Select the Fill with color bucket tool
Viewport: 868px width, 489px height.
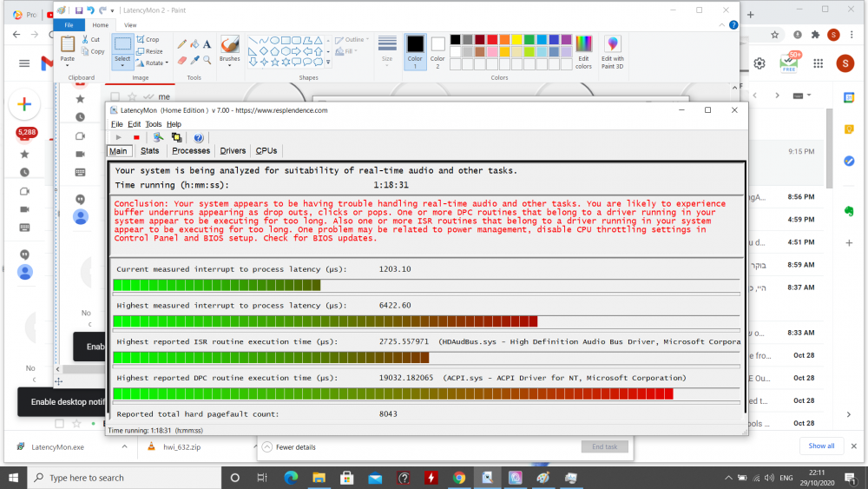point(194,43)
